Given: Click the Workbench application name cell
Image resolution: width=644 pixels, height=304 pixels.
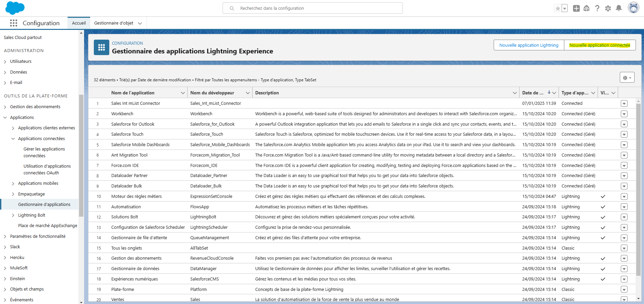Looking at the screenshot, I should 122,114.
